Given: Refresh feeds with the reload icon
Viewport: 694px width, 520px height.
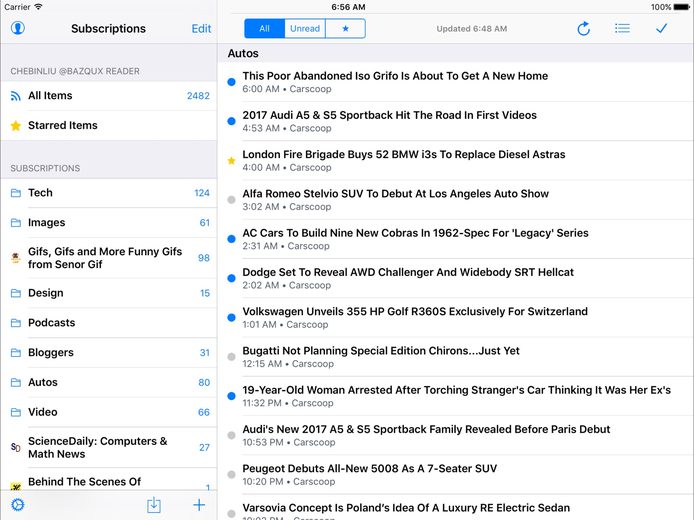Looking at the screenshot, I should 584,28.
